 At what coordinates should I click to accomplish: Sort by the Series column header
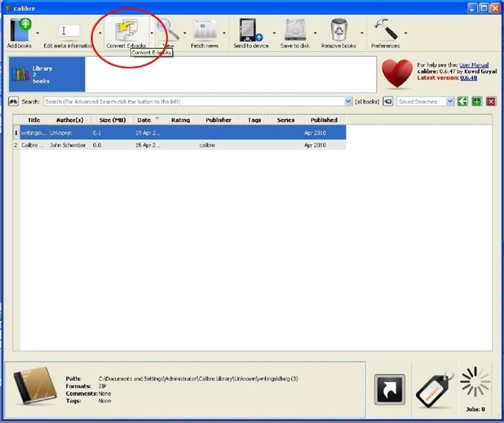coord(286,120)
